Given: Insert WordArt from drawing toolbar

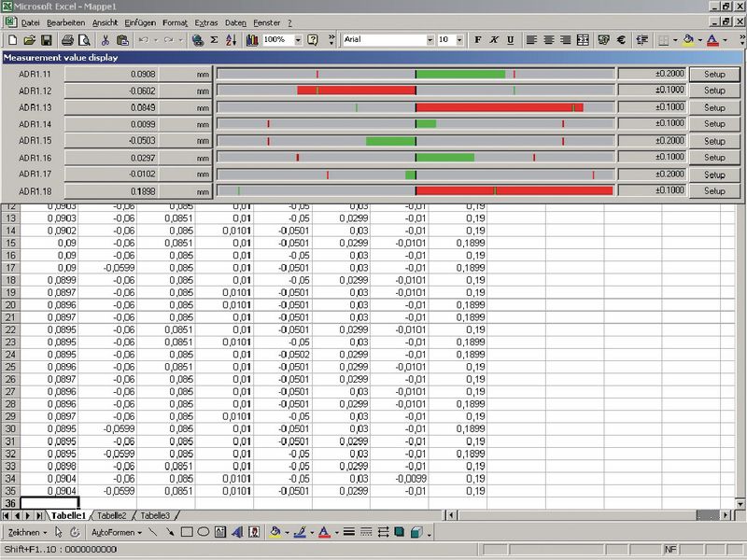Looking at the screenshot, I should (236, 532).
